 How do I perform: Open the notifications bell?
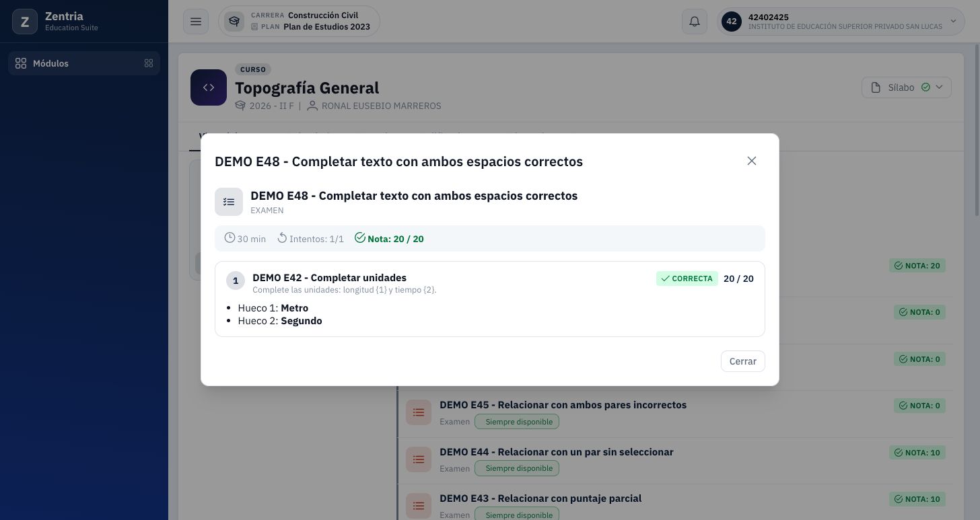[x=695, y=22]
